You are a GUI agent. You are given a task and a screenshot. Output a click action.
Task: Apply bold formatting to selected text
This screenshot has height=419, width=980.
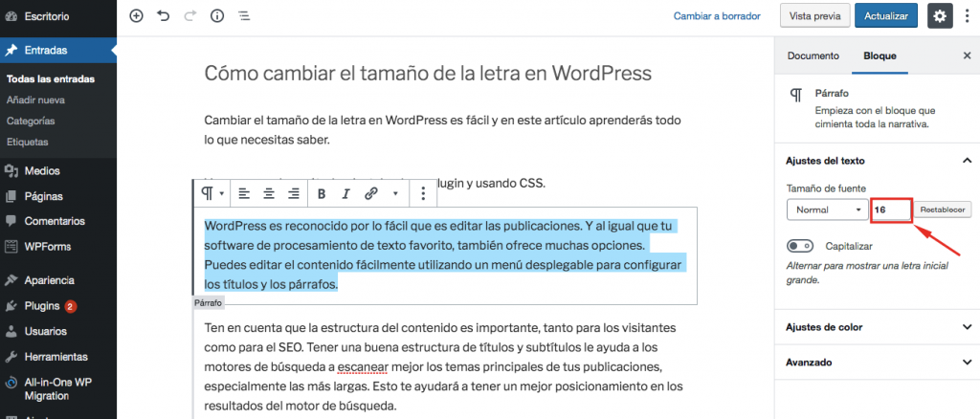(x=322, y=193)
